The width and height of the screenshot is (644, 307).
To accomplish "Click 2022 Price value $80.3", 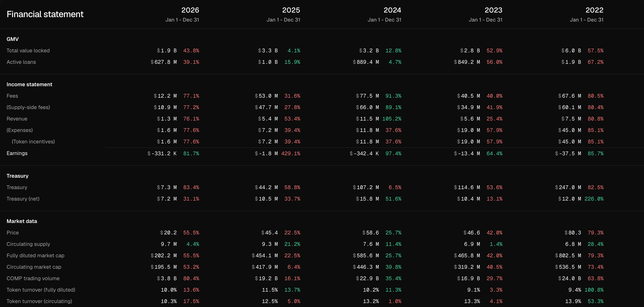I will (x=573, y=233).
